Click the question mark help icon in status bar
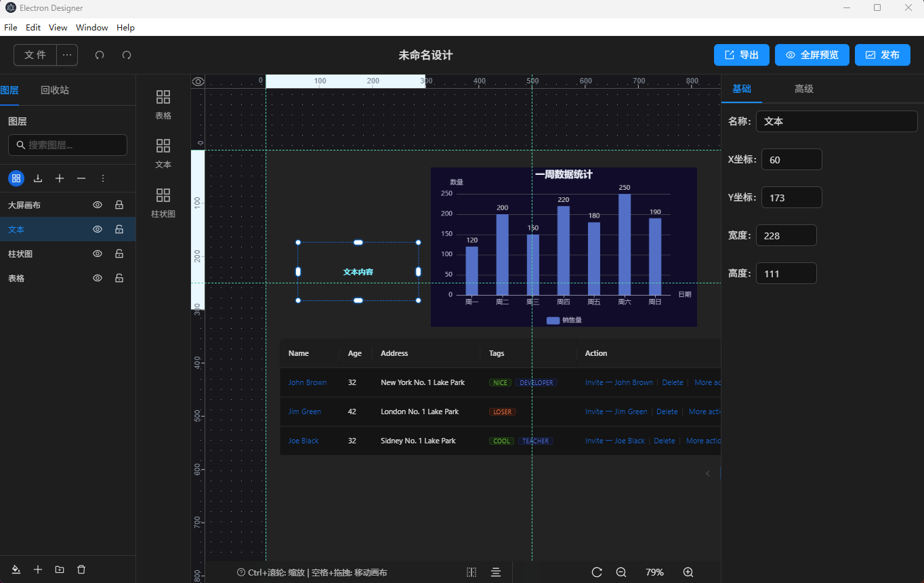The height and width of the screenshot is (583, 924). [241, 572]
